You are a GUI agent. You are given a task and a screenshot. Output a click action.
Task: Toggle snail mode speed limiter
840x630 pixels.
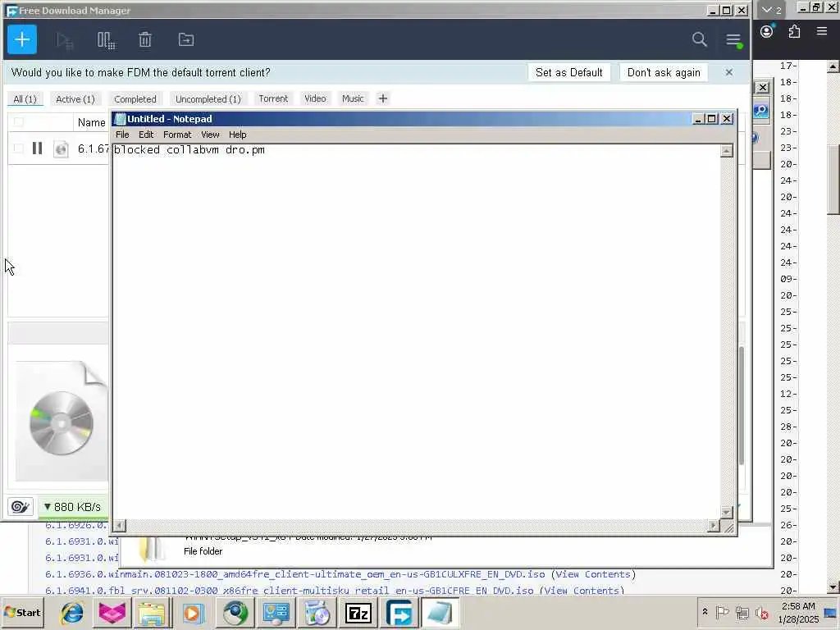(21, 507)
